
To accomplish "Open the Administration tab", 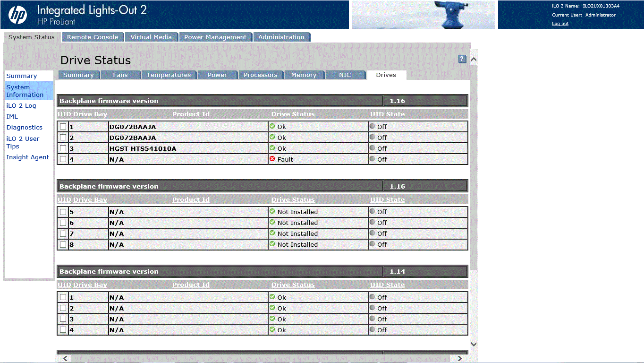I will 281,37.
